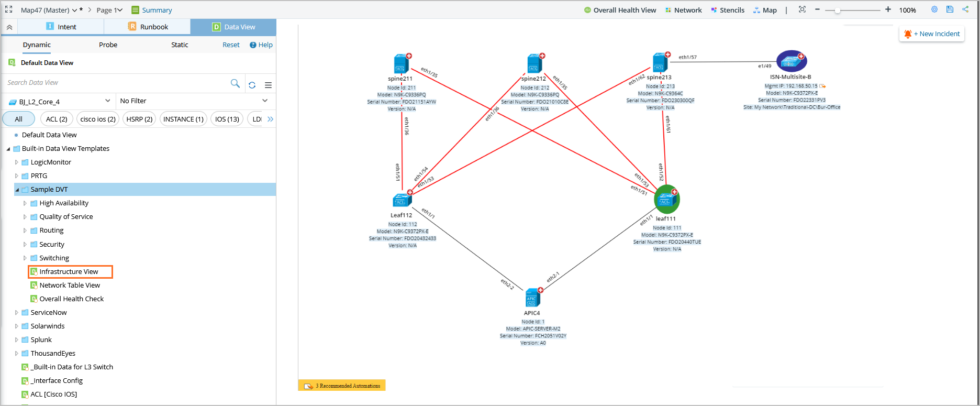Open the hamburger menu in Data View
The width and height of the screenshot is (980, 406).
coord(268,85)
